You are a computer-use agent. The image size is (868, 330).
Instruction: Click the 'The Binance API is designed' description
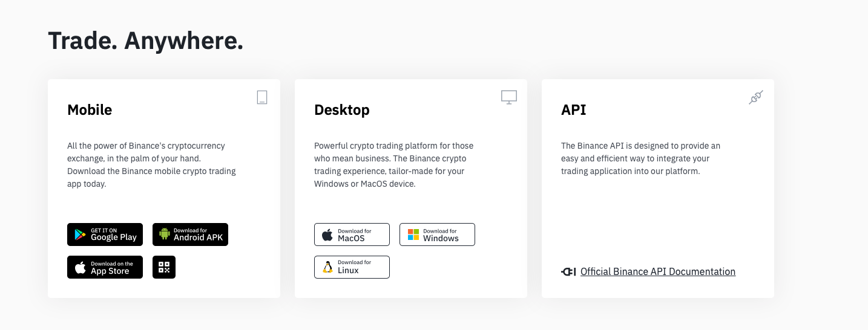tap(641, 158)
